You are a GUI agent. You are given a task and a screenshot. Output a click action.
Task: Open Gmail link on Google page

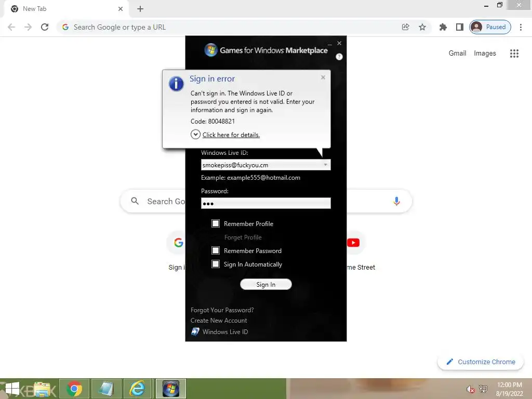457,54
